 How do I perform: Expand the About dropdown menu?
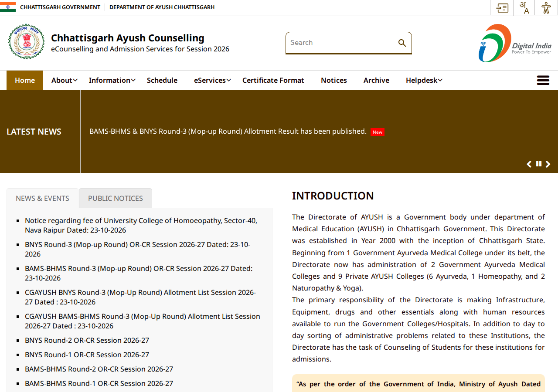(x=65, y=80)
